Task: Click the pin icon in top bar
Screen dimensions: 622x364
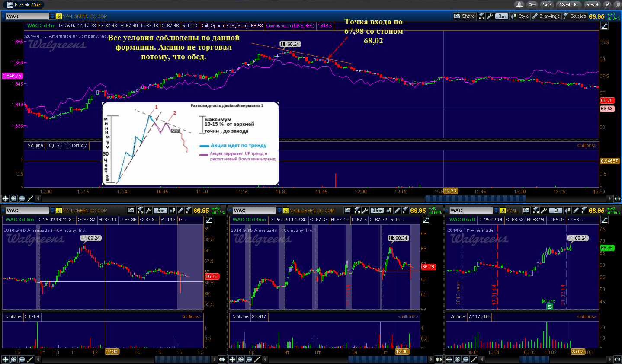Action: [x=607, y=5]
